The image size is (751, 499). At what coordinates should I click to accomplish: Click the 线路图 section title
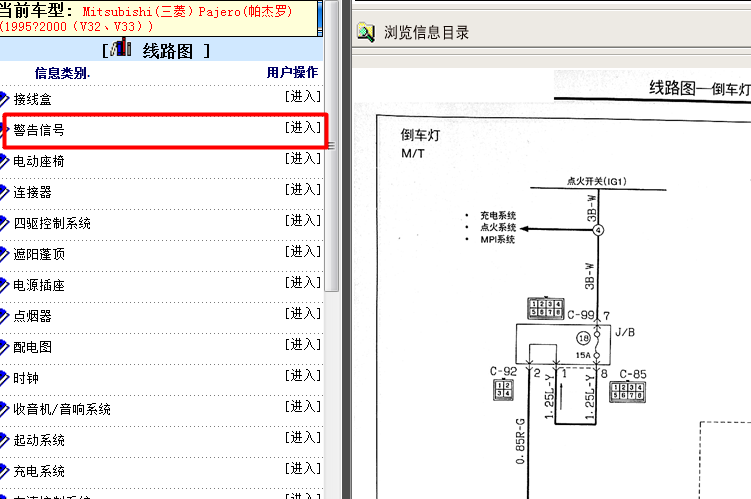click(168, 51)
